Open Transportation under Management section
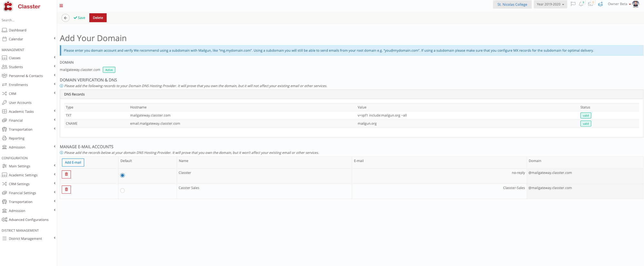The height and width of the screenshot is (266, 644). [x=21, y=129]
